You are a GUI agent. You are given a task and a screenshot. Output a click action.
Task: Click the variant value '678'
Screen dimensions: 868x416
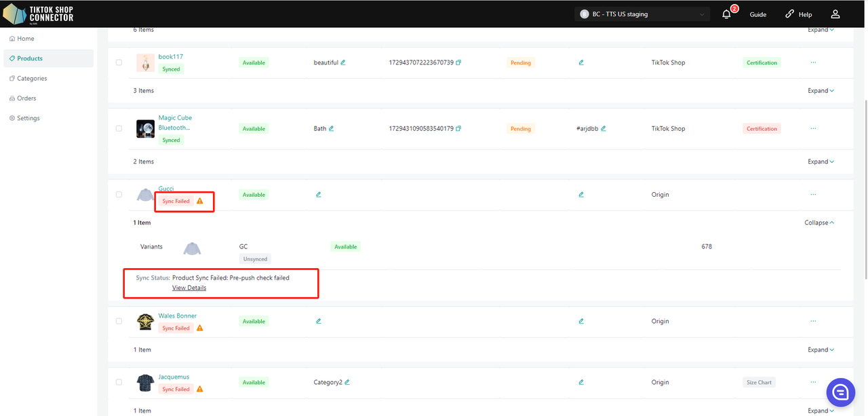click(707, 247)
